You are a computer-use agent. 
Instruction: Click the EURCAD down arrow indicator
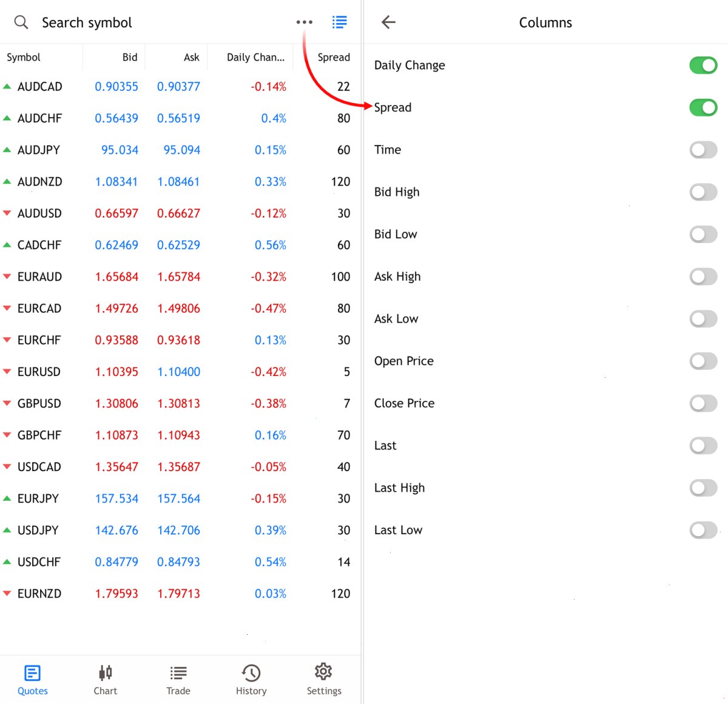pos(7,308)
